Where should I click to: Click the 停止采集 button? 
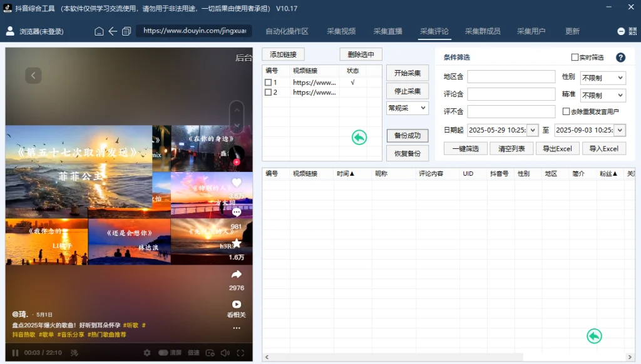pos(407,91)
